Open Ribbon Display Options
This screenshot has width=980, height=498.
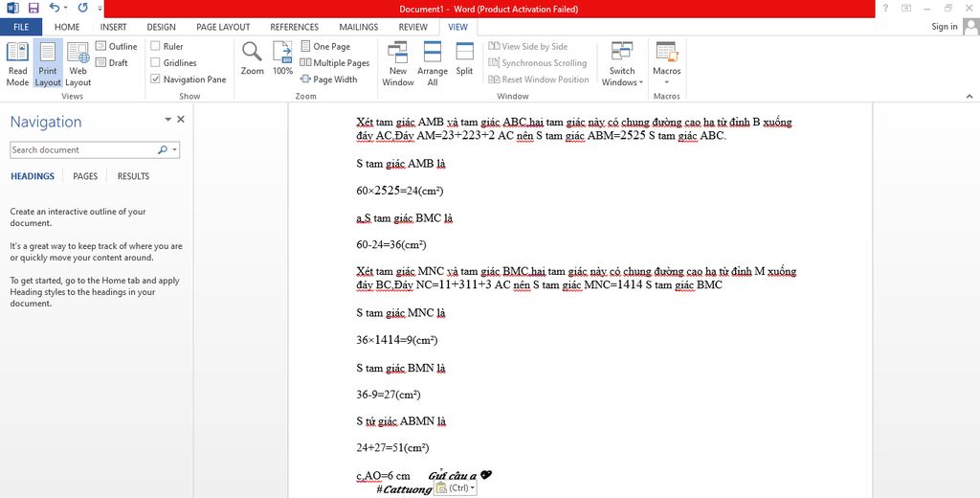[x=906, y=8]
